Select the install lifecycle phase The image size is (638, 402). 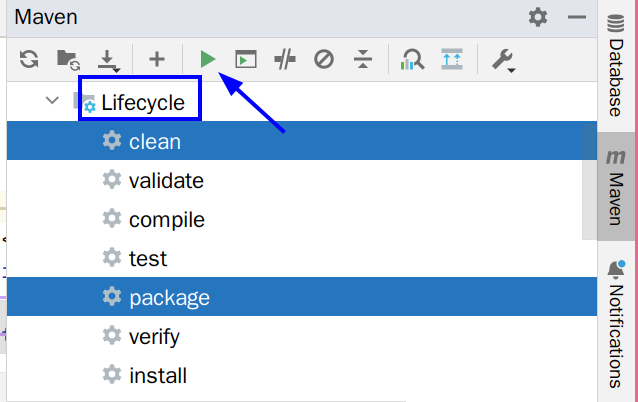(302, 375)
